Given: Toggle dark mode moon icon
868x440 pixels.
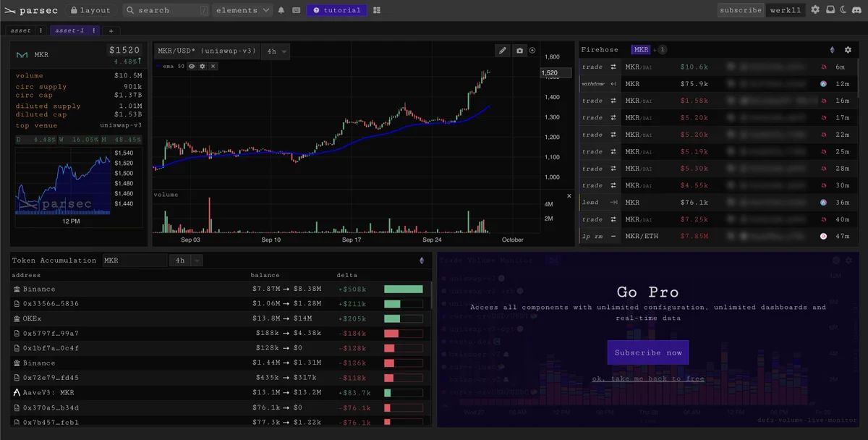Looking at the screenshot, I should (843, 10).
